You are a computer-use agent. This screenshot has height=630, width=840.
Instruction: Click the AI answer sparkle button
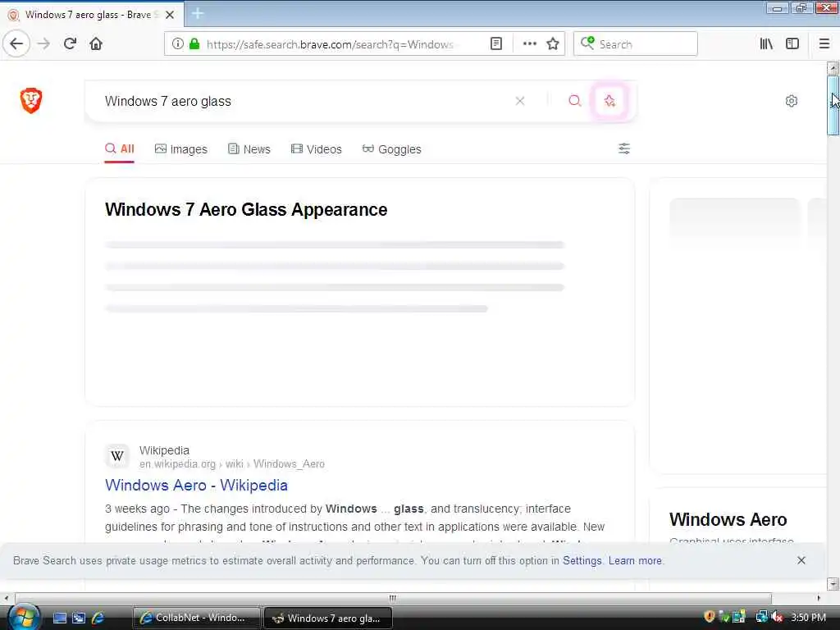(x=609, y=101)
